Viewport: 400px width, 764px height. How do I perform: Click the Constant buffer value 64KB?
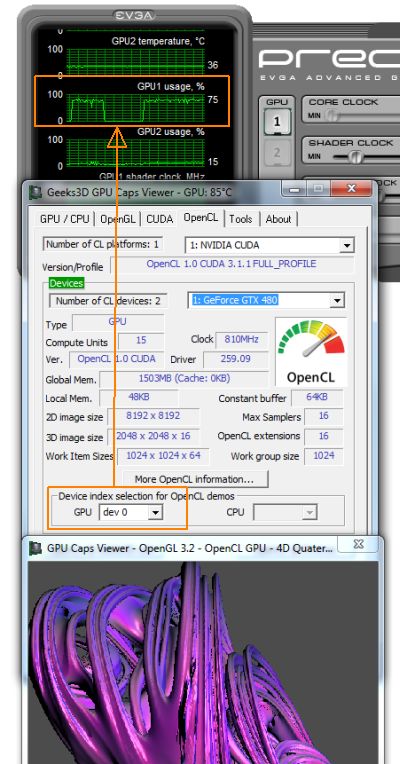point(317,398)
